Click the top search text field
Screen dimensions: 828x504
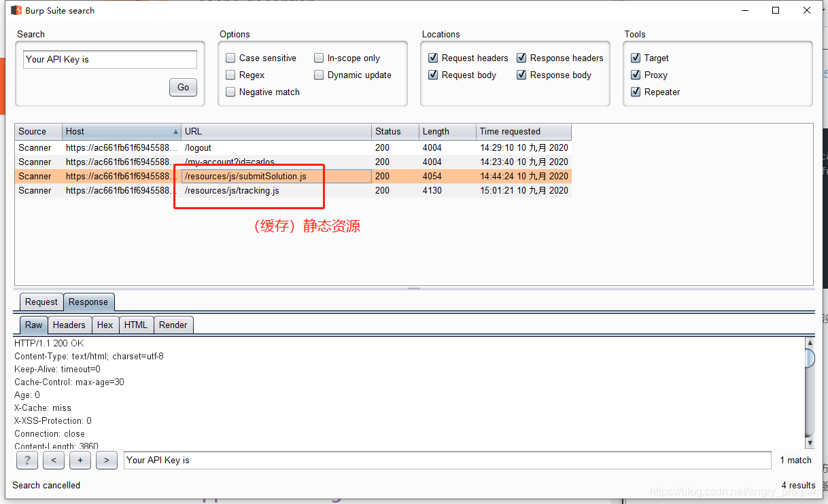coord(110,59)
